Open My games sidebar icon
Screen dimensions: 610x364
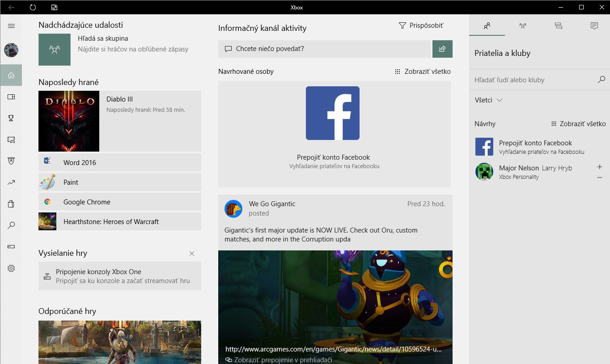[11, 97]
